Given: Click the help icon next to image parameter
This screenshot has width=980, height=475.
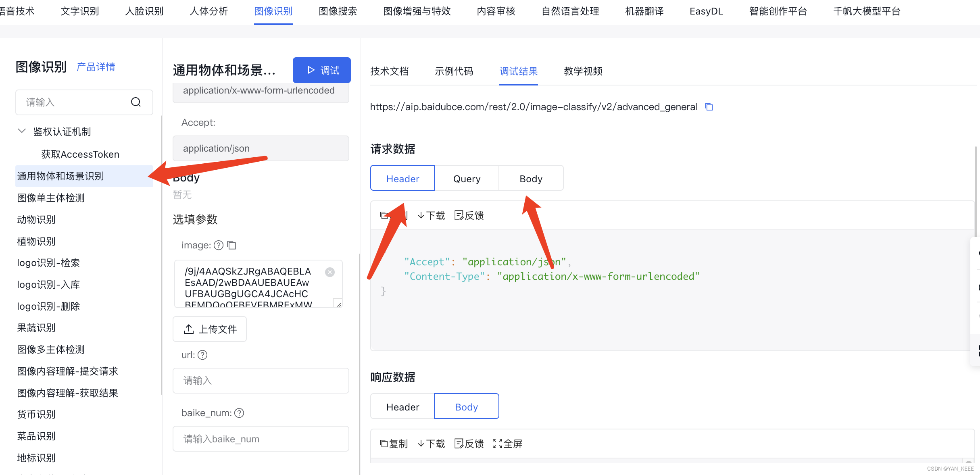Looking at the screenshot, I should [x=219, y=245].
